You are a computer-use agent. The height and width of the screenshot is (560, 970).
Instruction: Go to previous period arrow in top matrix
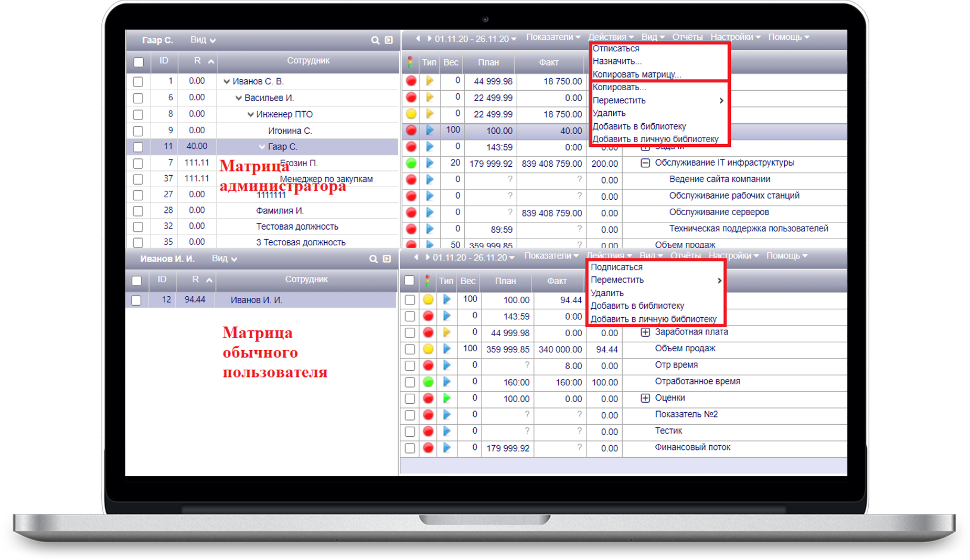tap(418, 38)
